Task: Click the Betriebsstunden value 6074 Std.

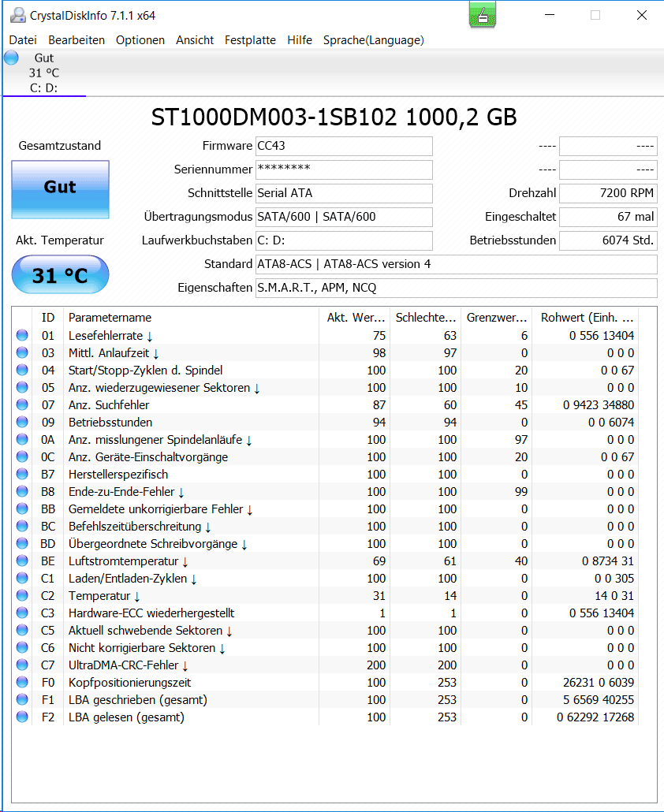Action: pos(608,240)
